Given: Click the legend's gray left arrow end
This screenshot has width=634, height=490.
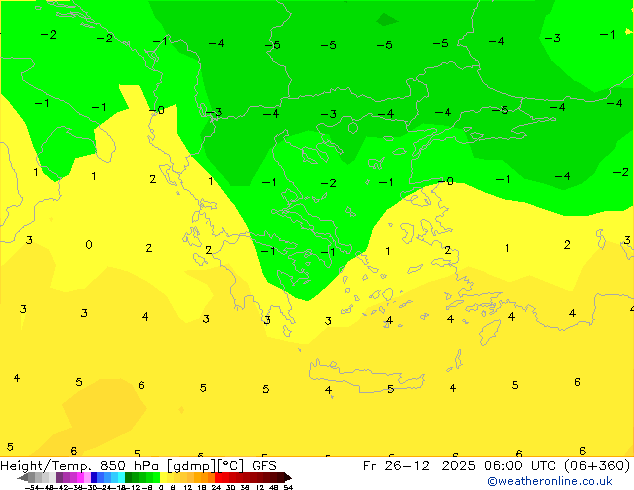Looking at the screenshot, I should [23, 477].
